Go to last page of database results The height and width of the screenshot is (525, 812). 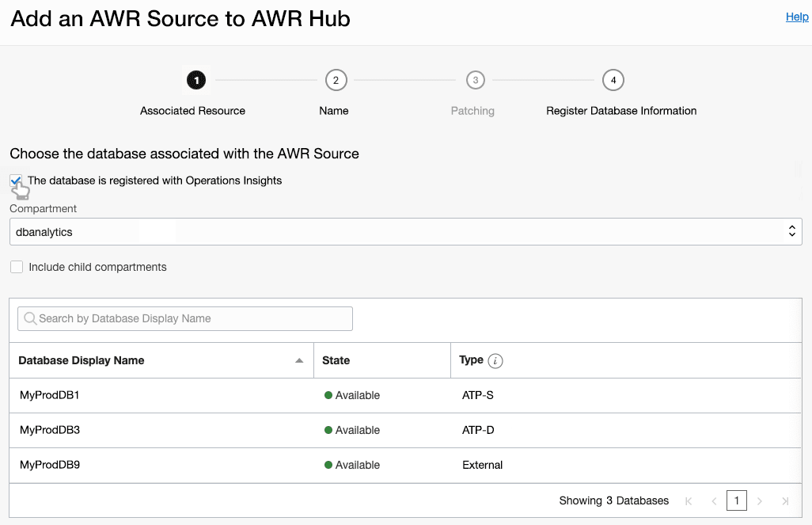pos(785,500)
